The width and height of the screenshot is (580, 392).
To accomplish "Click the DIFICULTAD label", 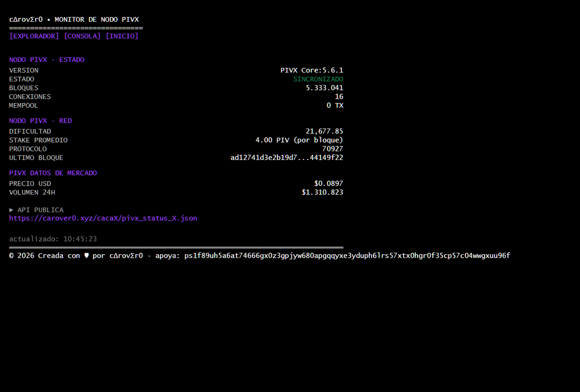I will (x=30, y=131).
